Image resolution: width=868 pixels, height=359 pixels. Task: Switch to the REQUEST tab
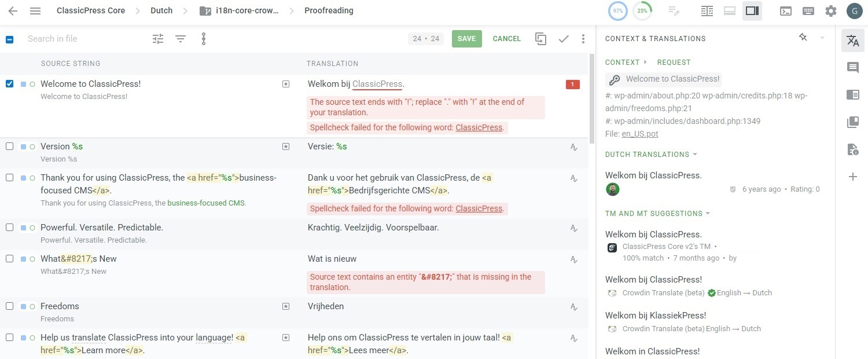pos(674,62)
